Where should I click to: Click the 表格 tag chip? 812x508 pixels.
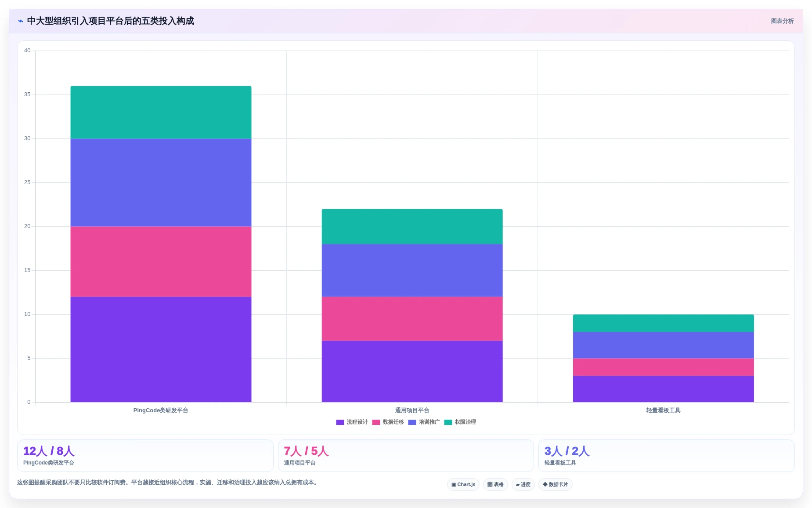click(x=495, y=484)
